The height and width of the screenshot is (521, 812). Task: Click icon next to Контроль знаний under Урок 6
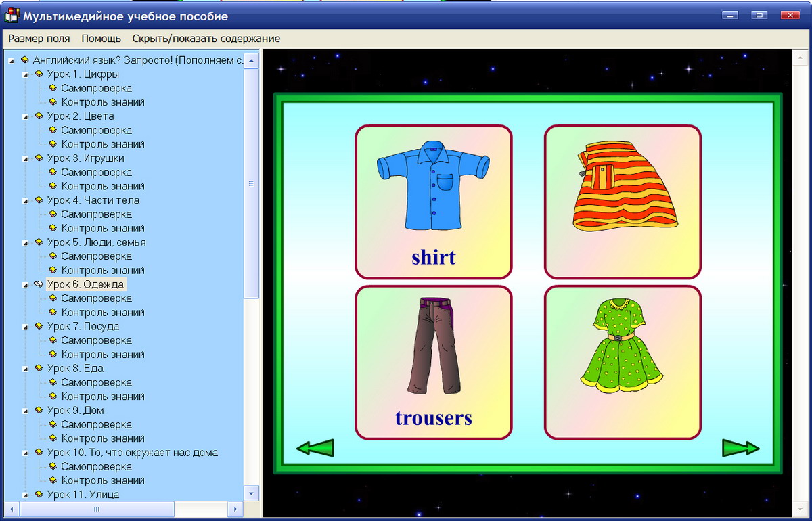pyautogui.click(x=53, y=313)
